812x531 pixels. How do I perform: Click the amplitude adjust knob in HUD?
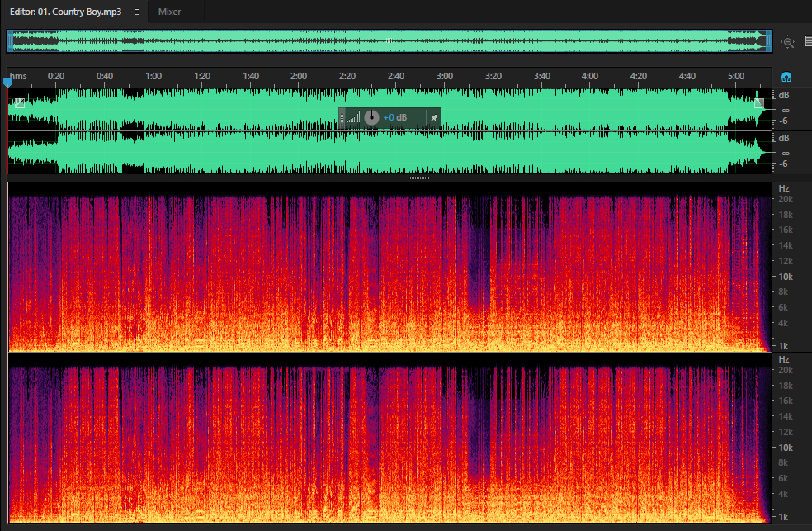371,117
